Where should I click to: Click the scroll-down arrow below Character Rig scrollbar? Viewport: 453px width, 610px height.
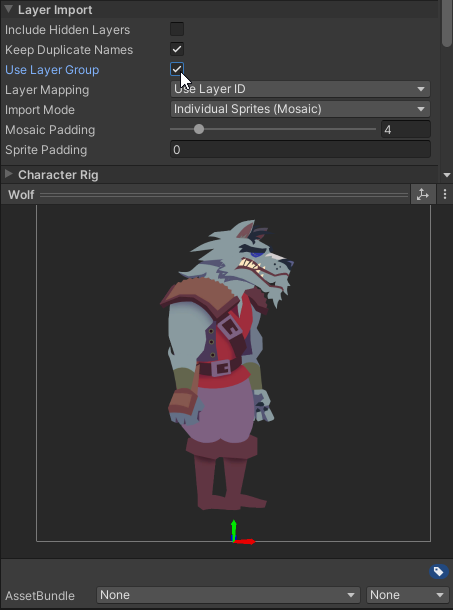[x=447, y=175]
